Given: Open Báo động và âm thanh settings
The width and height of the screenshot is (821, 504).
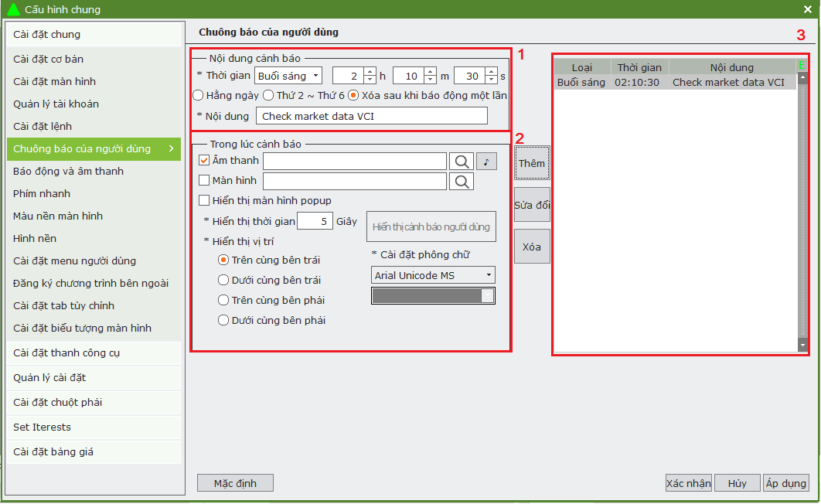Looking at the screenshot, I should (x=68, y=171).
